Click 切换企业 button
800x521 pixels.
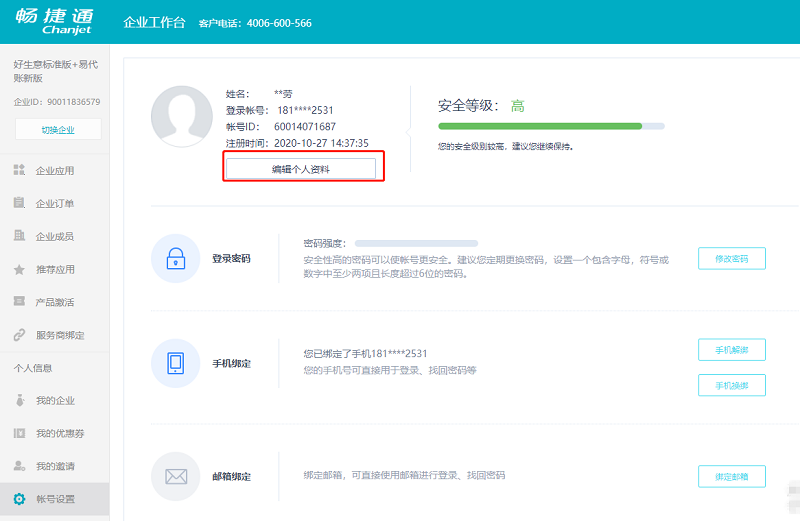point(58,130)
